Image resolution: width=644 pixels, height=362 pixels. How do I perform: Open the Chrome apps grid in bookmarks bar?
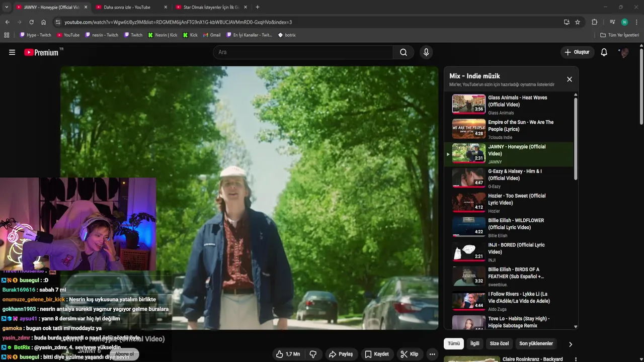click(7, 35)
